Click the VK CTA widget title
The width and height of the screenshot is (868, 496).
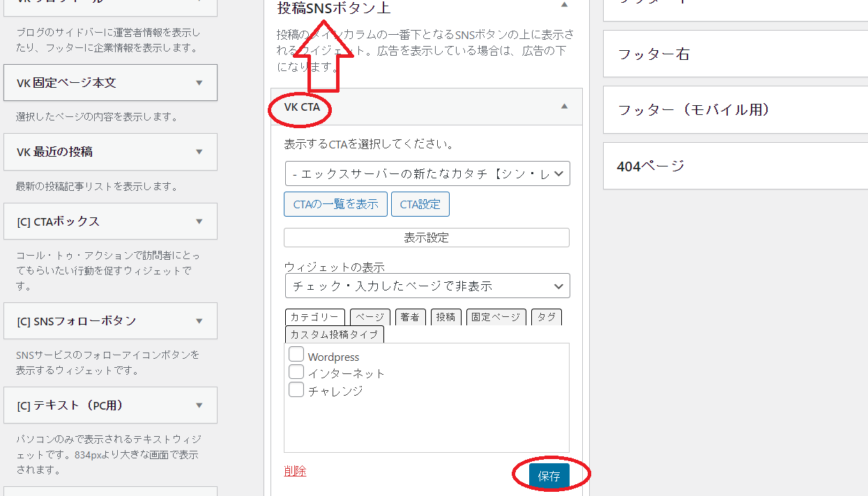click(x=302, y=107)
